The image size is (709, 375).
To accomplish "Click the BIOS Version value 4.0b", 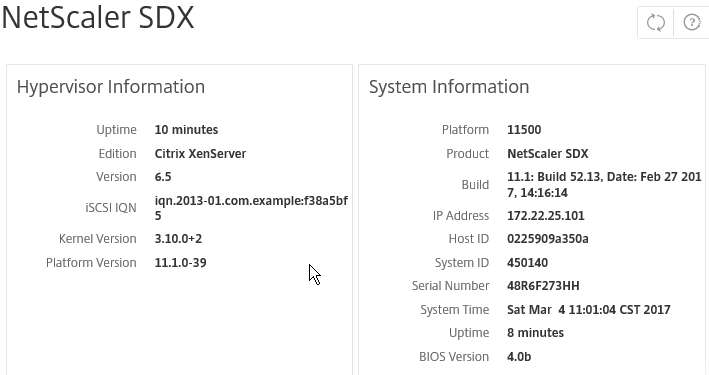I will click(519, 357).
